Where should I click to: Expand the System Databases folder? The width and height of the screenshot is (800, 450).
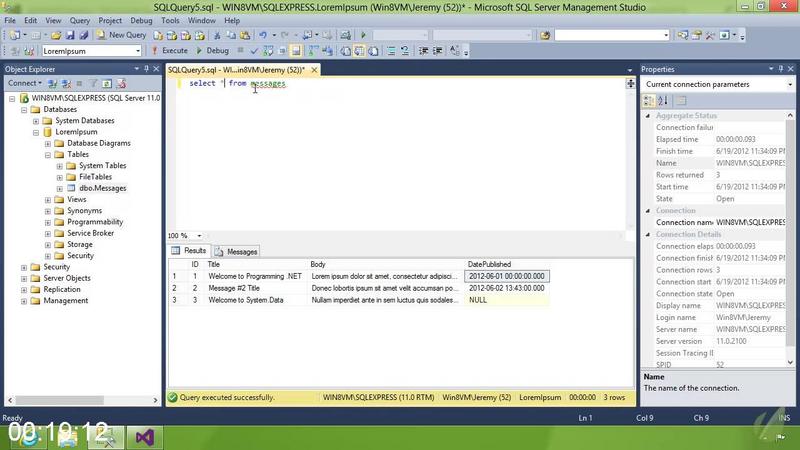36,121
